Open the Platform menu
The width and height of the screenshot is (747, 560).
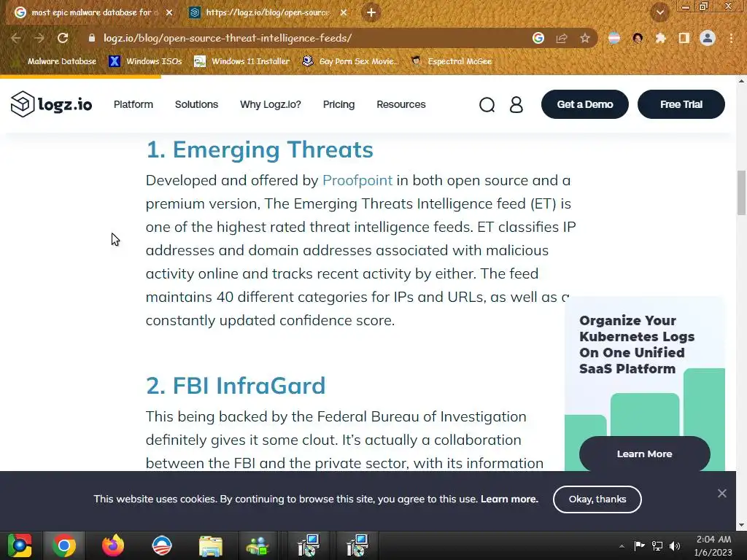coord(133,104)
